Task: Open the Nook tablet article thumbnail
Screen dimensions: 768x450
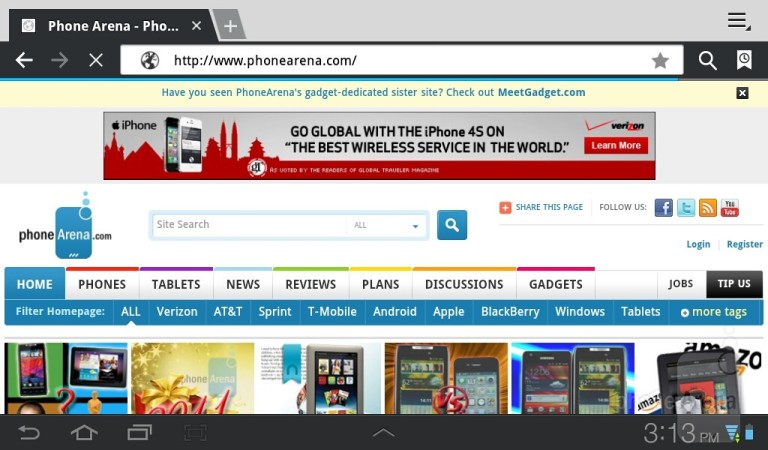Action: coord(319,378)
